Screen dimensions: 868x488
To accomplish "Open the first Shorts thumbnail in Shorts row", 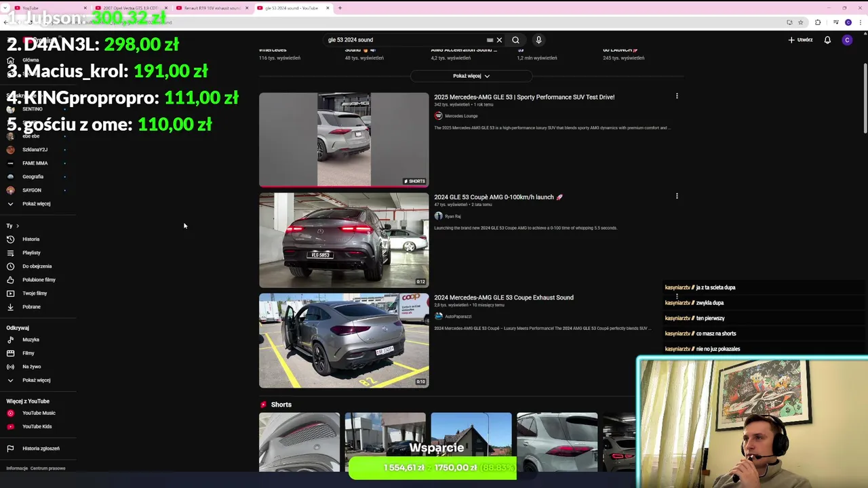I will 299,442.
